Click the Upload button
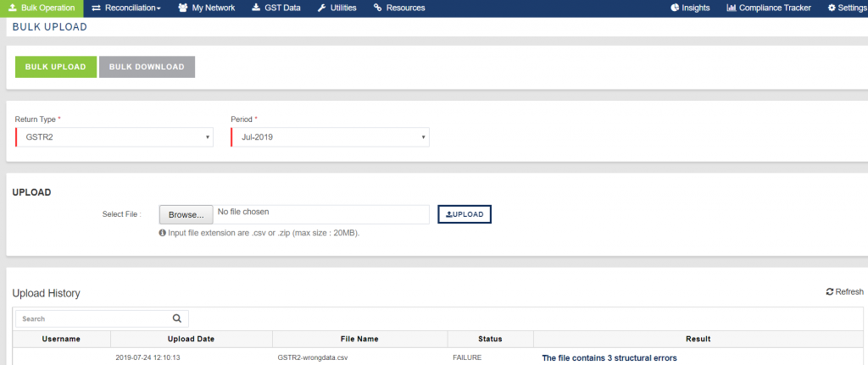Screen dimensions: 868x365 465,214
